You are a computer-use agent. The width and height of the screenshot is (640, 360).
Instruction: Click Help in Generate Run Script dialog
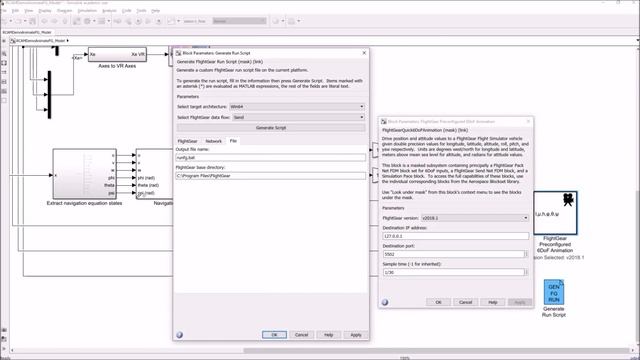click(329, 335)
